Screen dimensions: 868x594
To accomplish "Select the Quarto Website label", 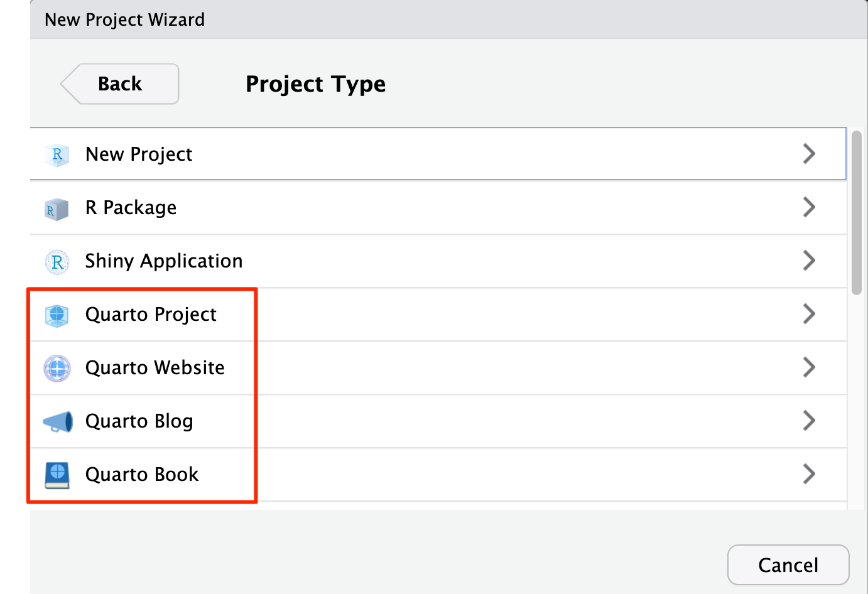I will pyautogui.click(x=155, y=368).
